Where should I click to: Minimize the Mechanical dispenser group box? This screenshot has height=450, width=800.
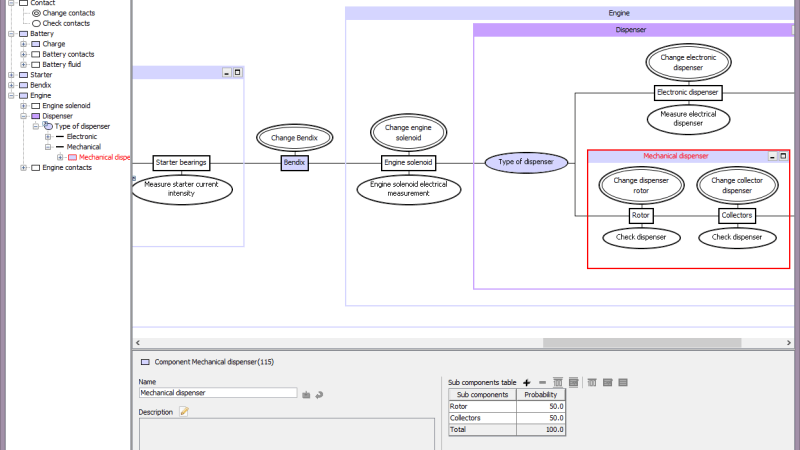click(x=772, y=156)
